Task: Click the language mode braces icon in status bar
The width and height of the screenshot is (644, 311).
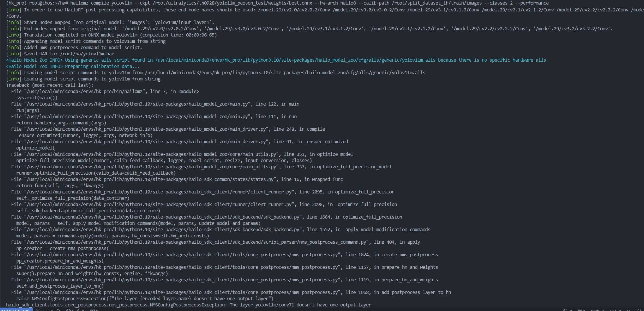Action: click(x=639, y=310)
